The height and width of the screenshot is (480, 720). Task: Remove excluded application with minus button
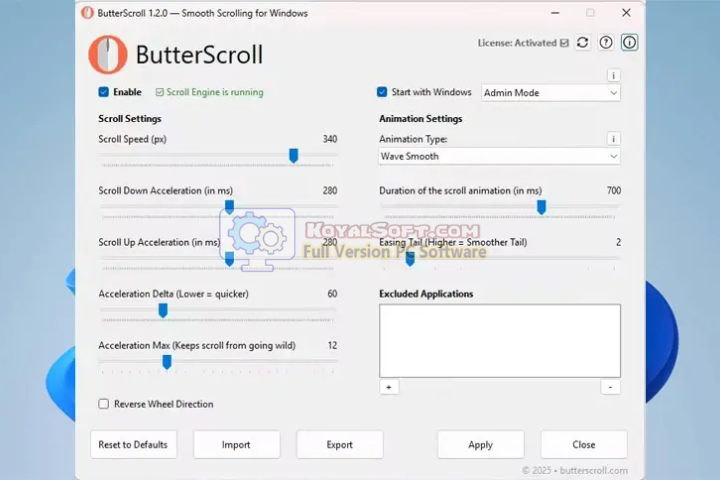[x=610, y=387]
